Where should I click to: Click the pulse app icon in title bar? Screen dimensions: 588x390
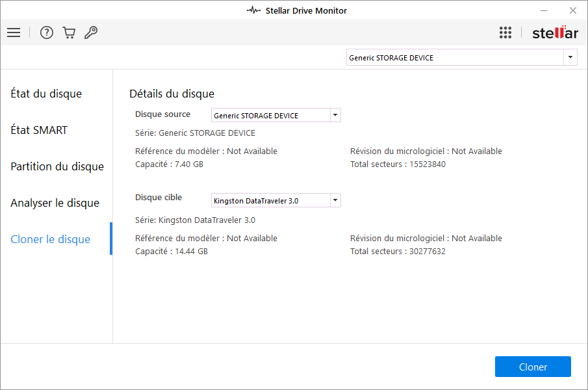point(253,10)
